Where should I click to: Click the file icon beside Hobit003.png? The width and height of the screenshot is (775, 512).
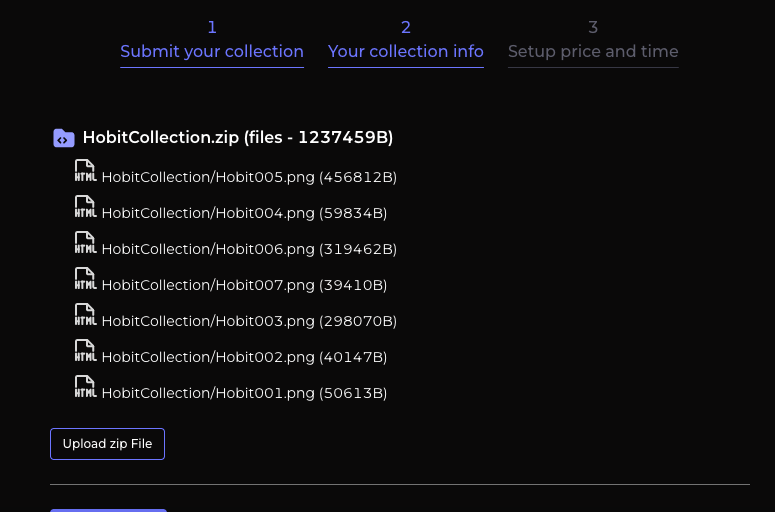click(85, 316)
